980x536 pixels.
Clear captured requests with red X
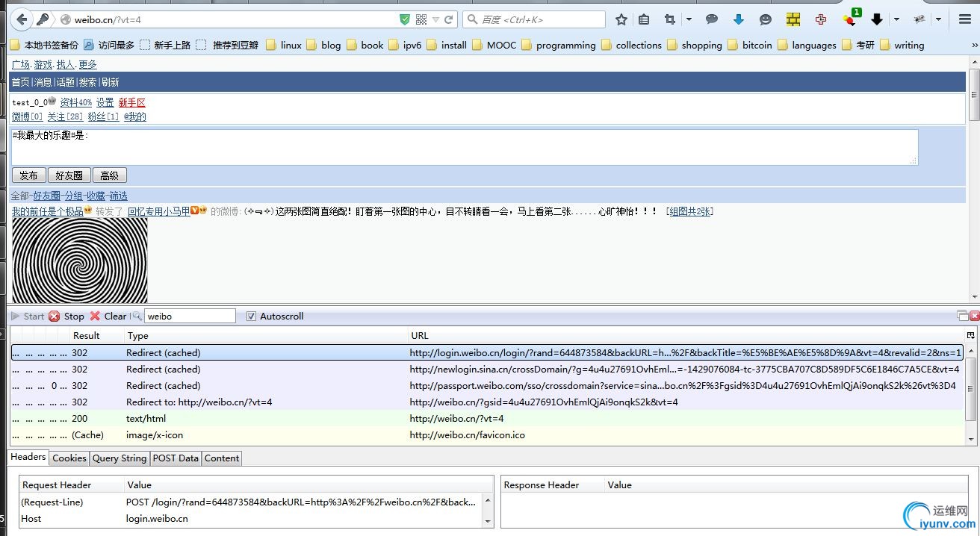[x=95, y=317]
